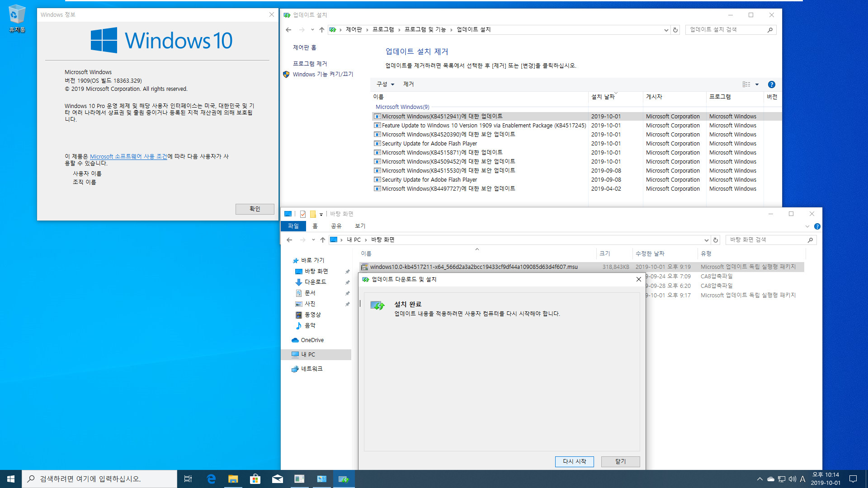The width and height of the screenshot is (868, 488).
Task: Open 제어판 홈 link
Action: [x=304, y=47]
